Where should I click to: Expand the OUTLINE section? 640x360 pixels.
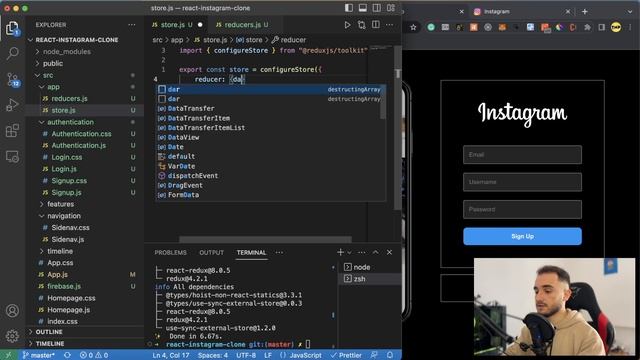pos(49,332)
